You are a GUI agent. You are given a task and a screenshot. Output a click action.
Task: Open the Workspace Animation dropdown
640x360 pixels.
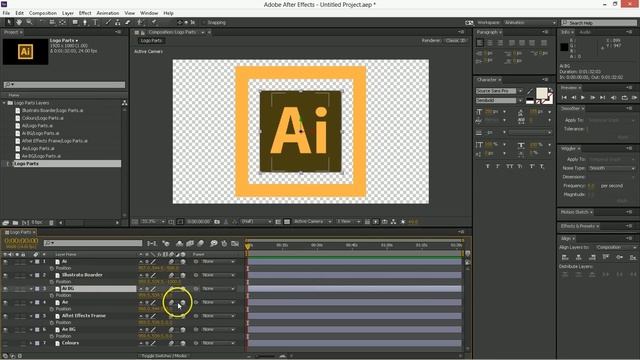click(529, 22)
